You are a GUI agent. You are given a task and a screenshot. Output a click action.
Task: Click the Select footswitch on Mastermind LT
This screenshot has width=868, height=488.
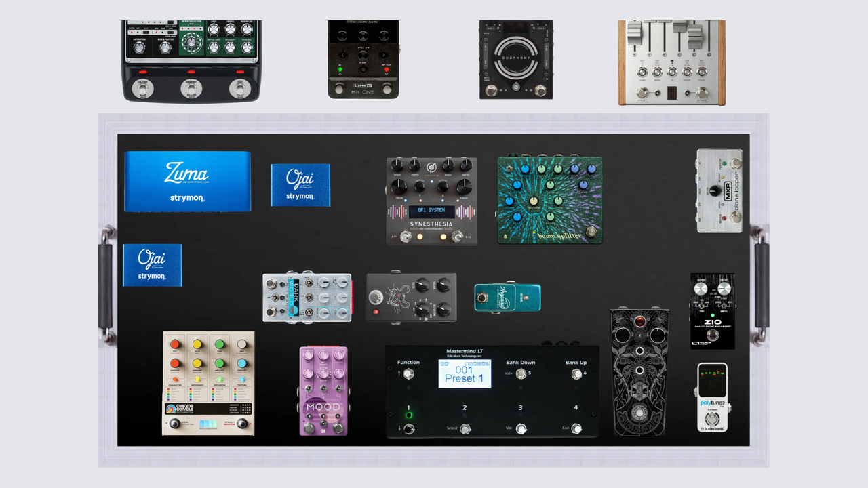[x=465, y=428]
